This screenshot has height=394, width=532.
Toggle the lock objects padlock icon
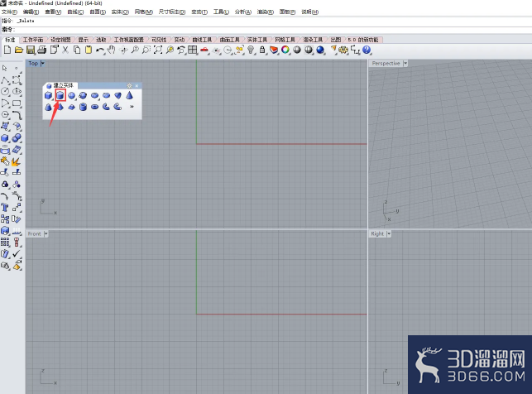pyautogui.click(x=262, y=50)
